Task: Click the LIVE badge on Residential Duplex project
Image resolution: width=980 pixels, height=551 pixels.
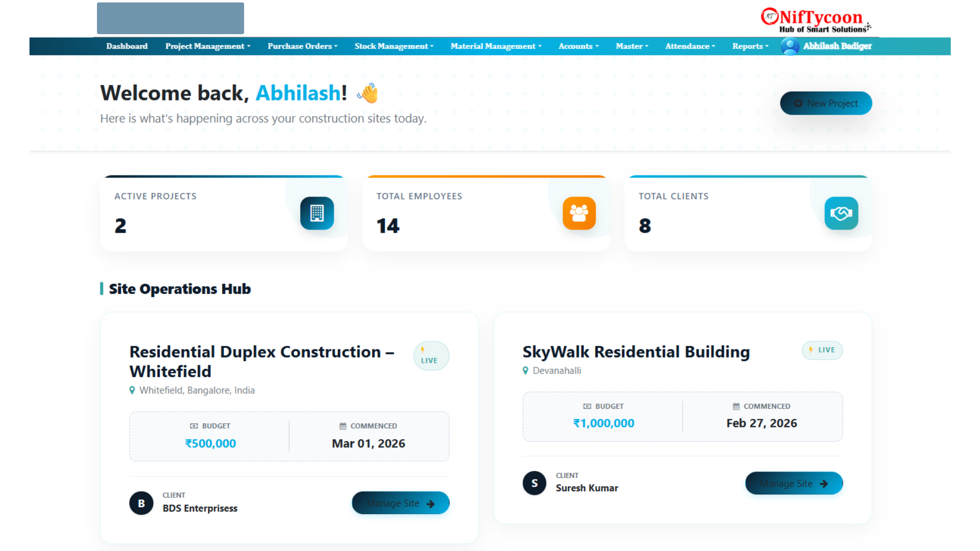Action: [x=431, y=356]
